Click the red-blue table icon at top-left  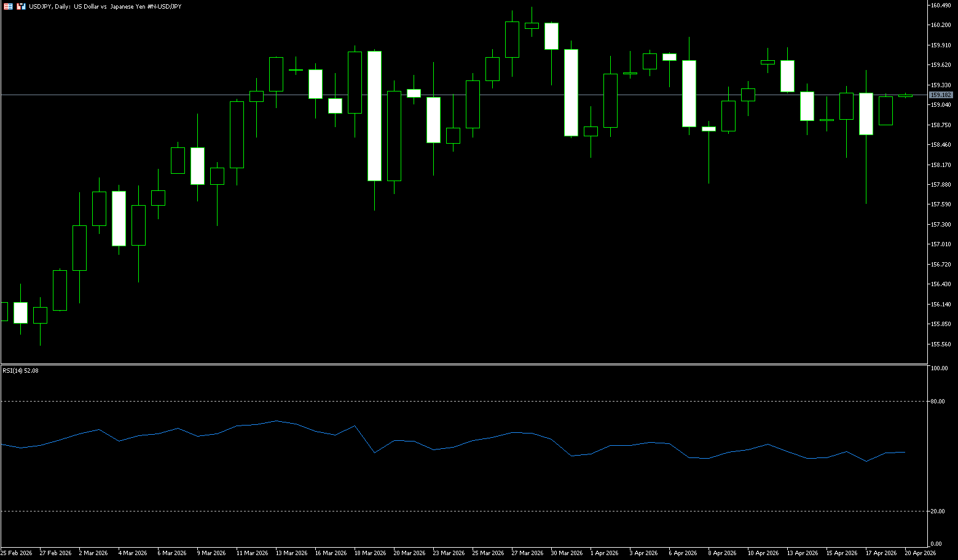[x=9, y=6]
